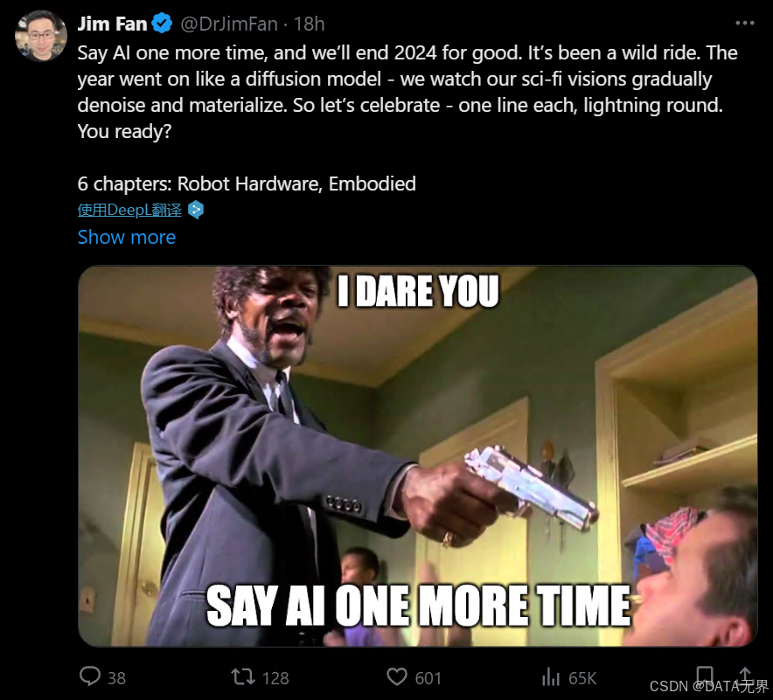The width and height of the screenshot is (773, 700).
Task: Click the 65K views count
Action: [582, 678]
